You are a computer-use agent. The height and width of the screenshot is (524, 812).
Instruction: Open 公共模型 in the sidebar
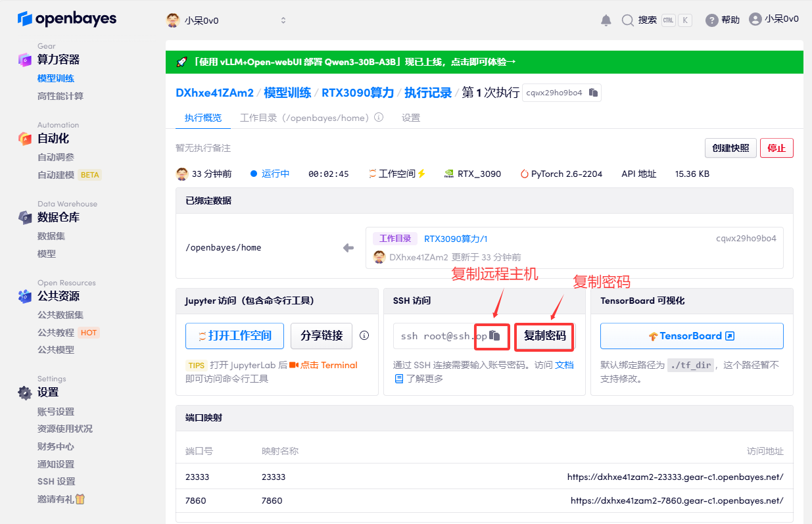(56, 350)
